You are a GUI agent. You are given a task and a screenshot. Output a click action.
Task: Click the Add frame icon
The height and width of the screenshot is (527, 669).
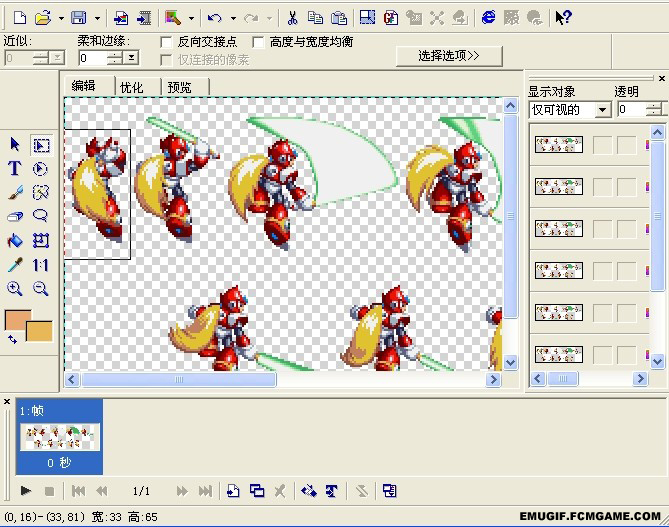tap(233, 491)
